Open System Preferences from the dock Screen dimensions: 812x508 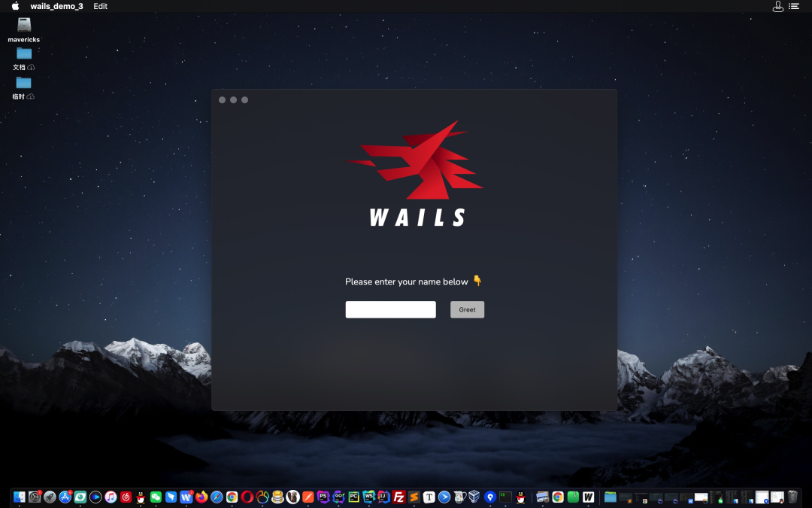click(x=35, y=497)
